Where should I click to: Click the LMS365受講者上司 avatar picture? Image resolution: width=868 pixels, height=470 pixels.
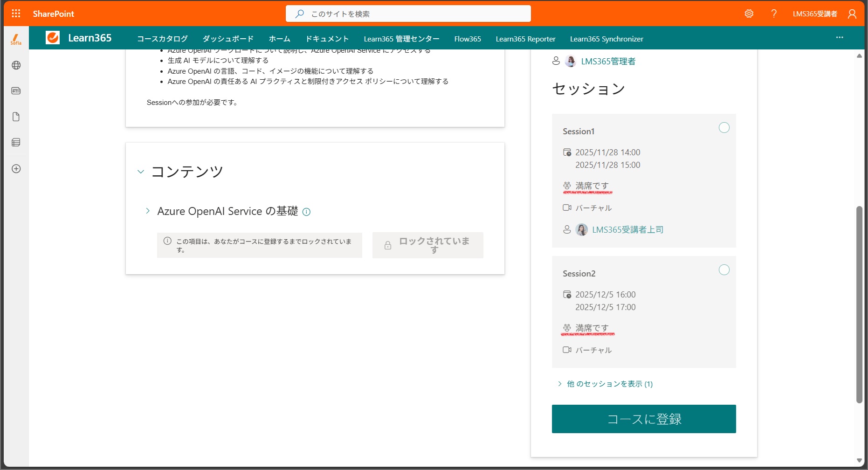(x=581, y=229)
